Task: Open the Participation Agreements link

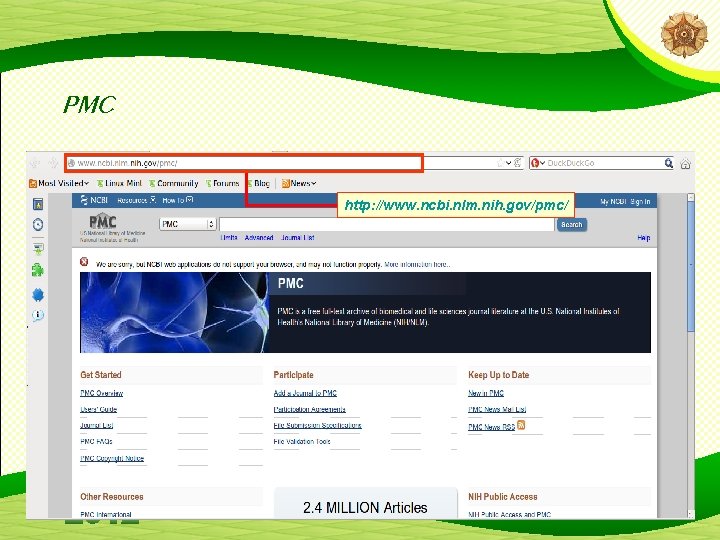Action: pyautogui.click(x=309, y=409)
